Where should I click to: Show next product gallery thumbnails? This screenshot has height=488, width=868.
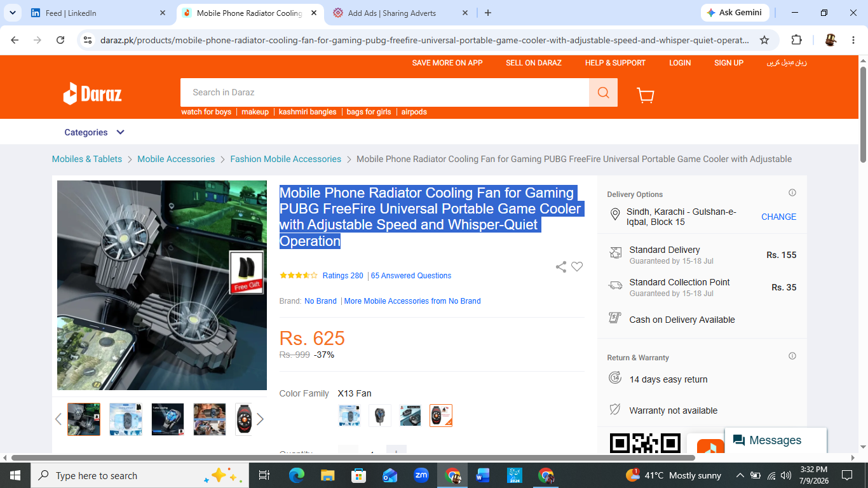pos(260,419)
